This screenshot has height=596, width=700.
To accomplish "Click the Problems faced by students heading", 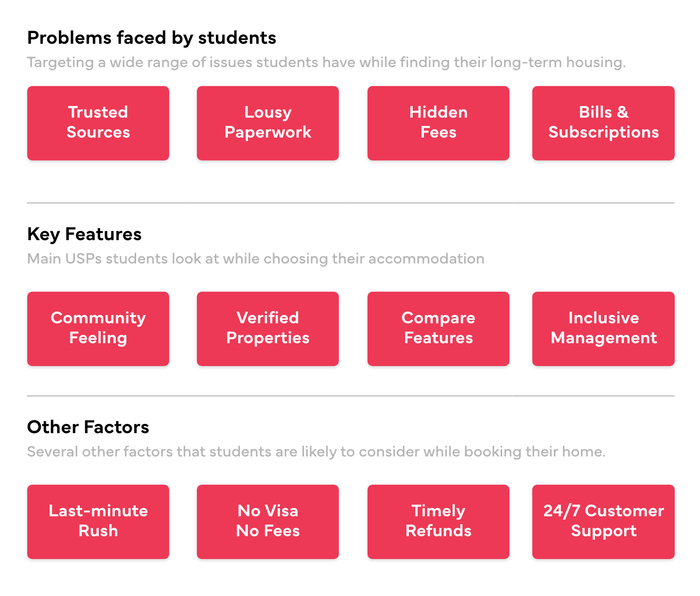I will [152, 38].
